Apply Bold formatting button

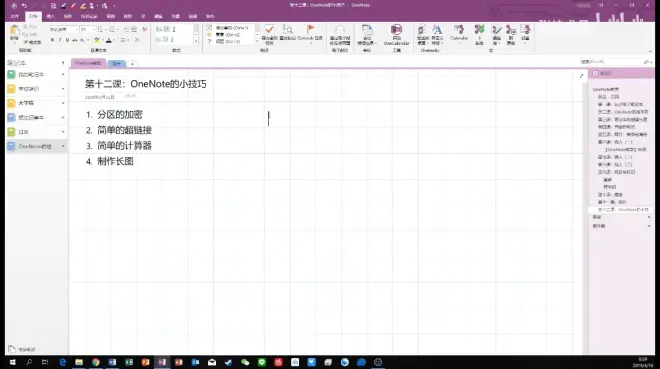pyautogui.click(x=52, y=40)
